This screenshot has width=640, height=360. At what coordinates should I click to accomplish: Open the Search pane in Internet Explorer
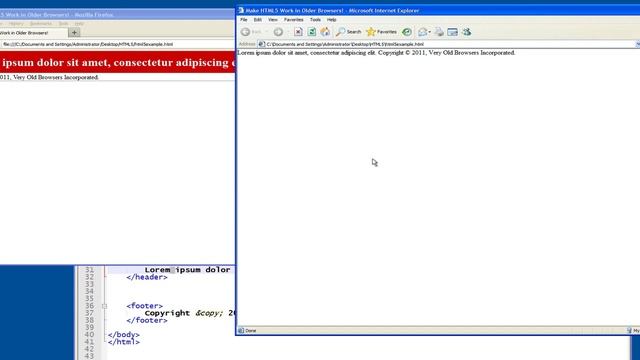coord(349,32)
